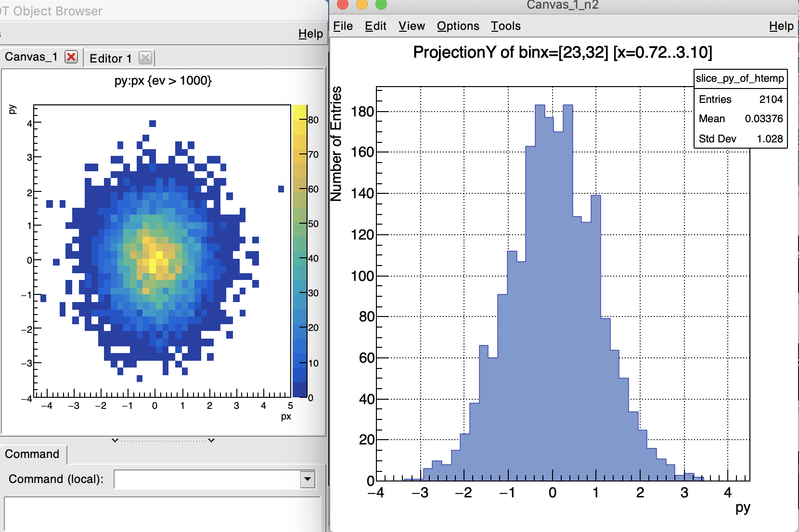Close the Editor 1 tab with grey X
This screenshot has width=799, height=532.
click(x=145, y=58)
